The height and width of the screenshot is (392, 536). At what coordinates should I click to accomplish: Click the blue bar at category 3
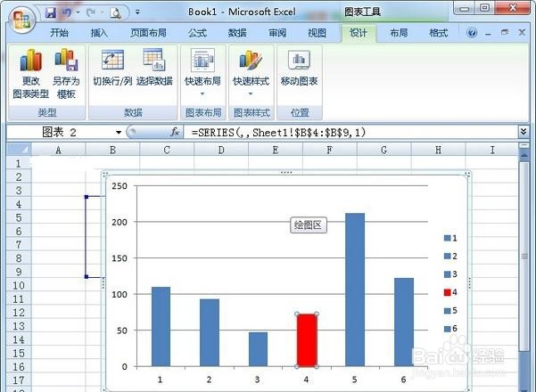[x=258, y=349]
